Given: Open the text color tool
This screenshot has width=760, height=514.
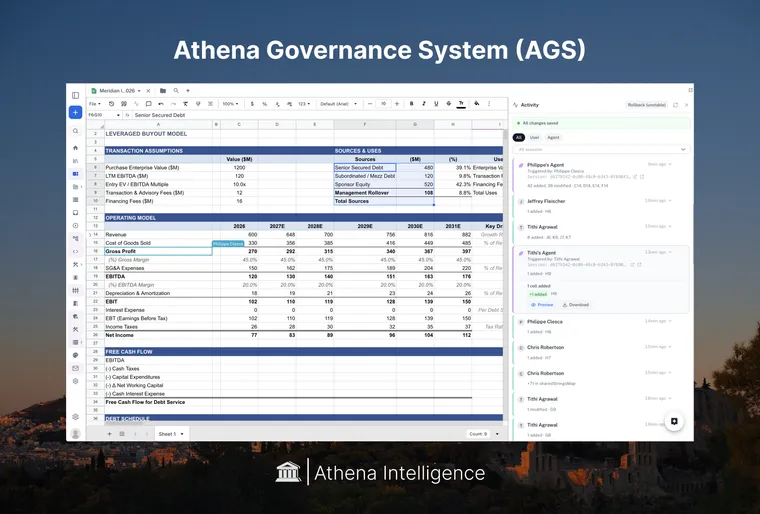Looking at the screenshot, I should click(461, 104).
